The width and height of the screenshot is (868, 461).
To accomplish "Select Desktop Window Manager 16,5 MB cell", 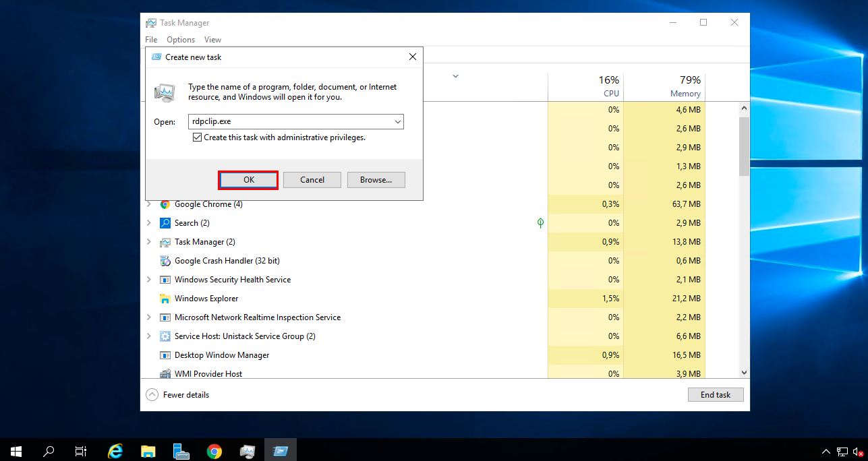I will click(664, 355).
